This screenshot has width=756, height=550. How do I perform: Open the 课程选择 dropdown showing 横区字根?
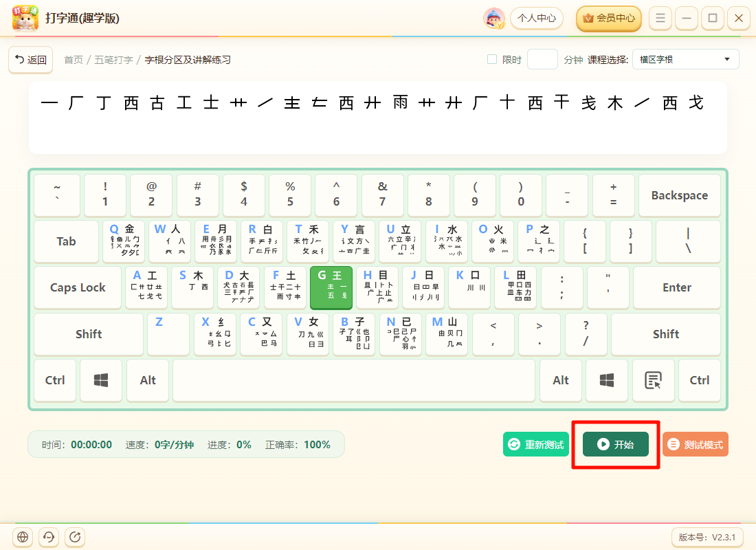(x=686, y=59)
